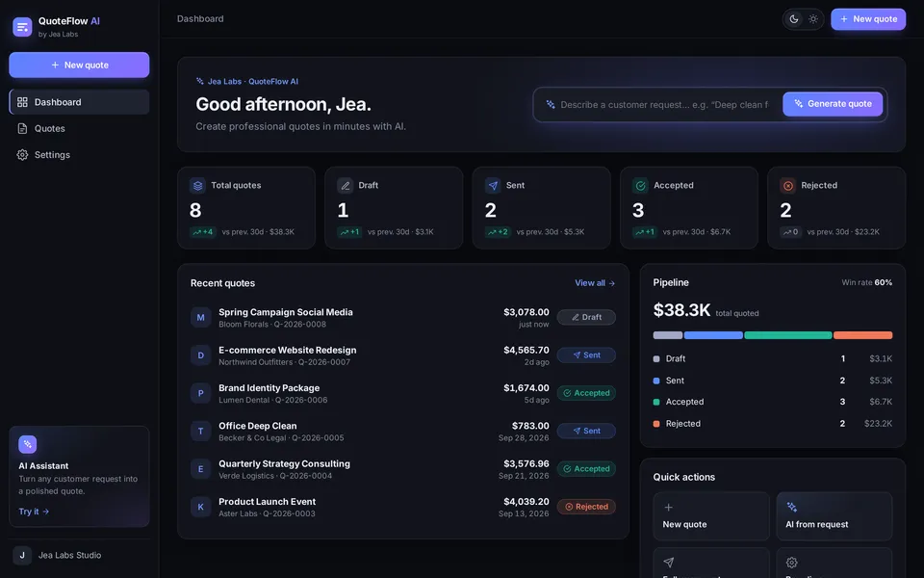Click the QuoteFlow AI logo icon
Screen dimensions: 924x578
tap(22, 27)
